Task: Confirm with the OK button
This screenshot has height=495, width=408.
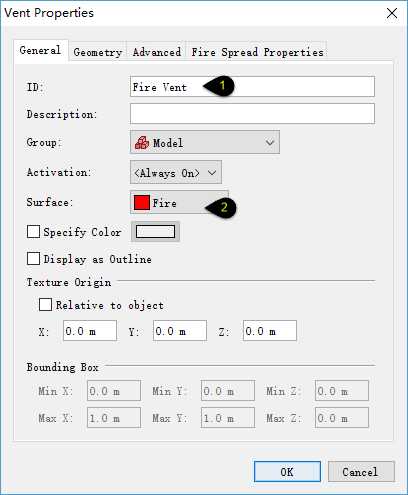Action: (287, 472)
